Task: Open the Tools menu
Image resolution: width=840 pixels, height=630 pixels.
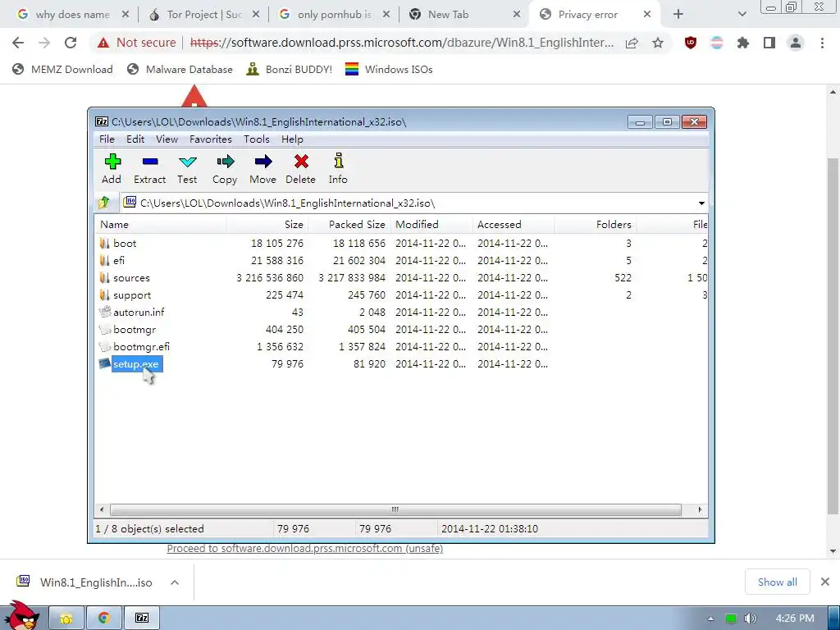Action: pyautogui.click(x=257, y=139)
